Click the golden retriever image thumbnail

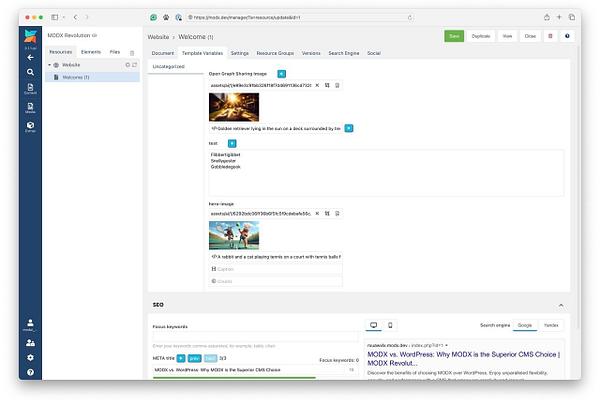(234, 107)
